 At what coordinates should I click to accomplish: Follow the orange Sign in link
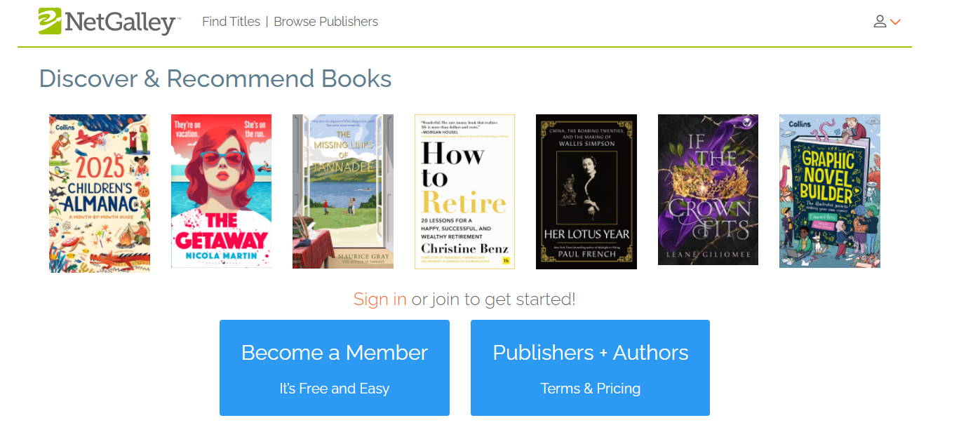pyautogui.click(x=380, y=299)
